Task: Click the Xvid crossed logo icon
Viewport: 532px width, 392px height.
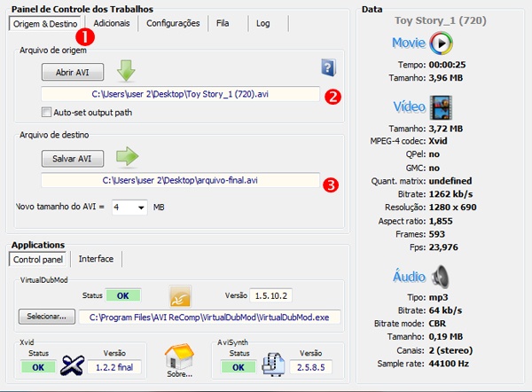Action: pyautogui.click(x=72, y=366)
